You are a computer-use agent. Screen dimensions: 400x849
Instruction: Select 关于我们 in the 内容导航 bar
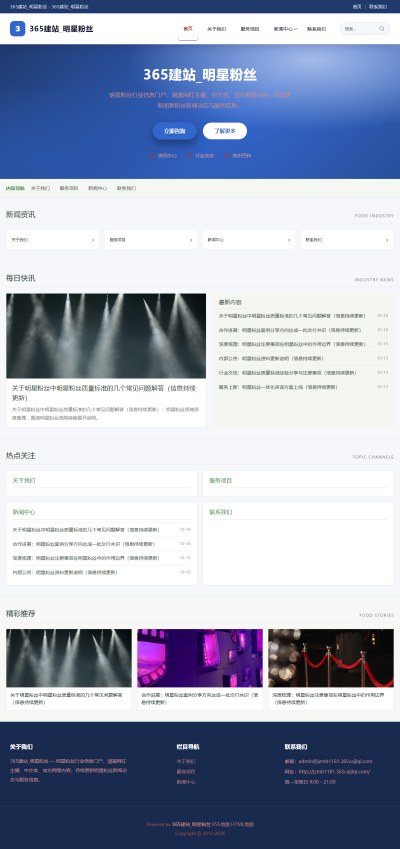40,188
